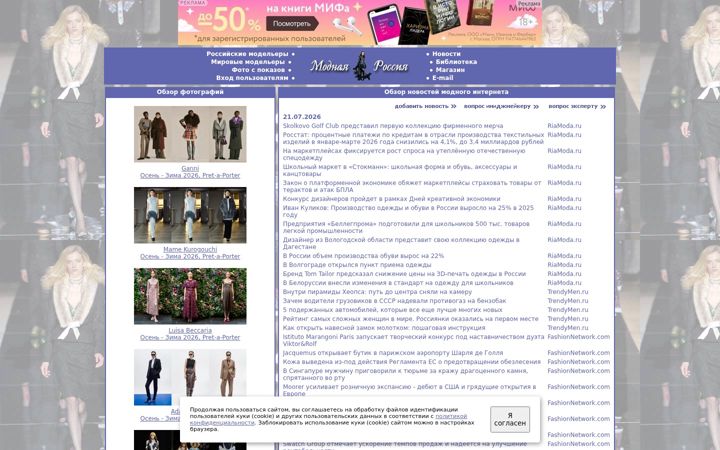Open the fourth show thumbnail with suits
The width and height of the screenshot is (720, 450).
[x=190, y=377]
